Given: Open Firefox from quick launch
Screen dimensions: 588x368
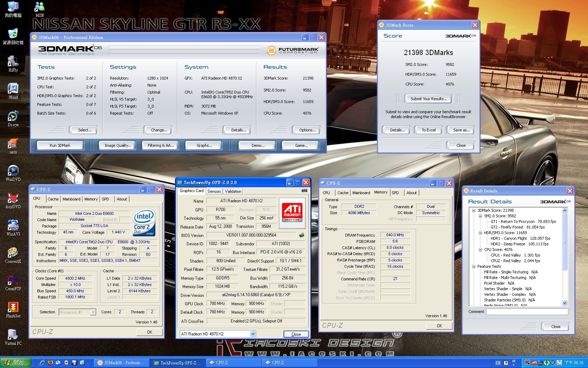Looking at the screenshot, I should point(50,363).
